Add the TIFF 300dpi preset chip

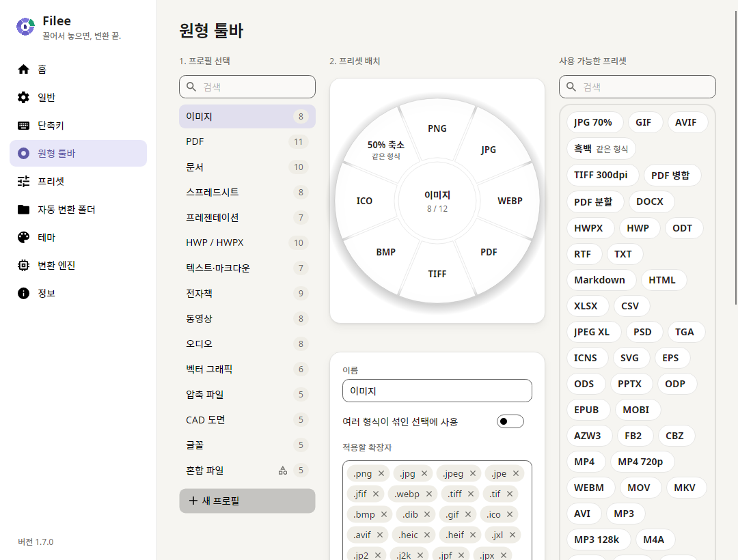coord(603,175)
